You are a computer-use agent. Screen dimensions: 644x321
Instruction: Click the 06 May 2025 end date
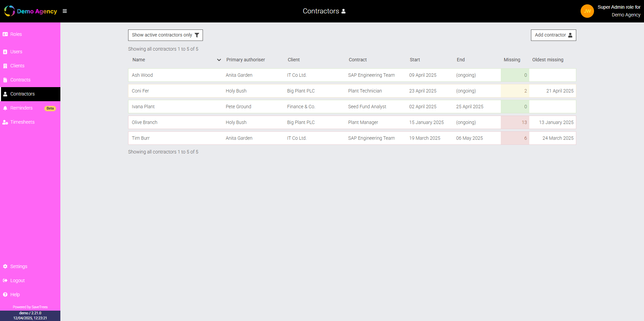coord(469,138)
